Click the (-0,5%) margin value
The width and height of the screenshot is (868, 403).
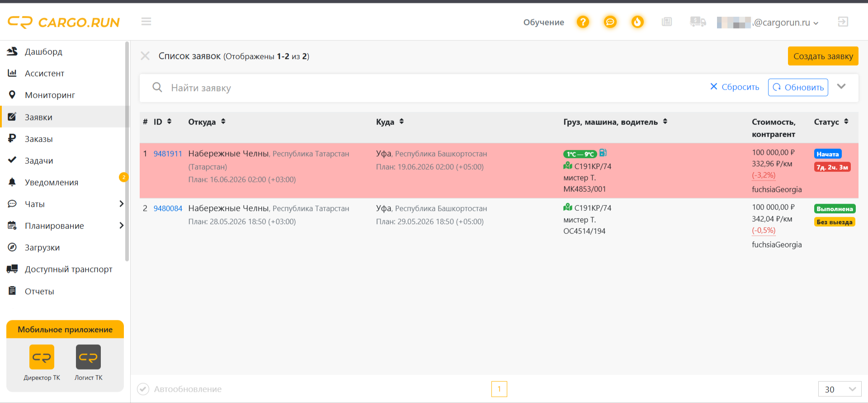pyautogui.click(x=764, y=230)
